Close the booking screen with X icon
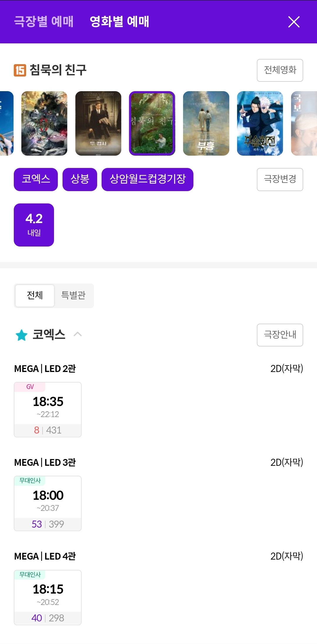 (x=294, y=22)
